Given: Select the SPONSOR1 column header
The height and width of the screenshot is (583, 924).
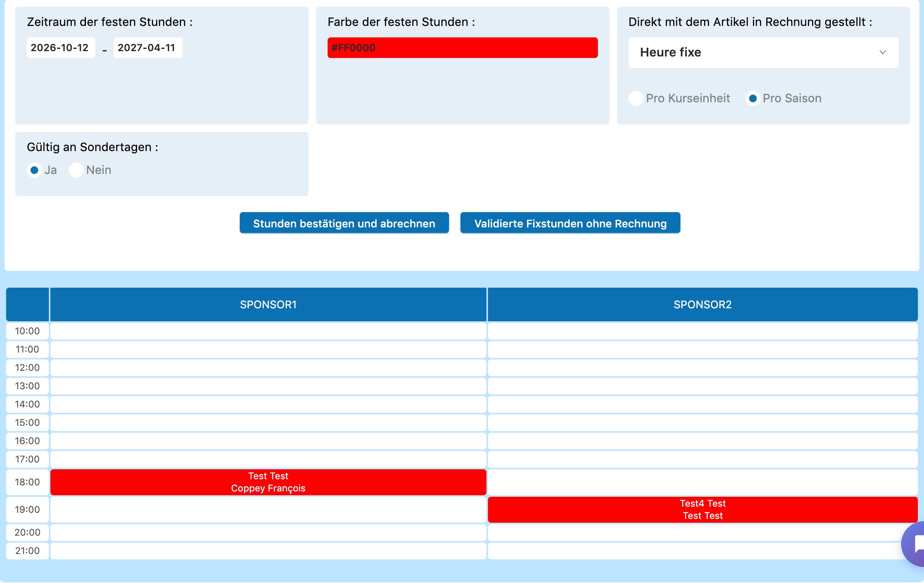Looking at the screenshot, I should 268,304.
